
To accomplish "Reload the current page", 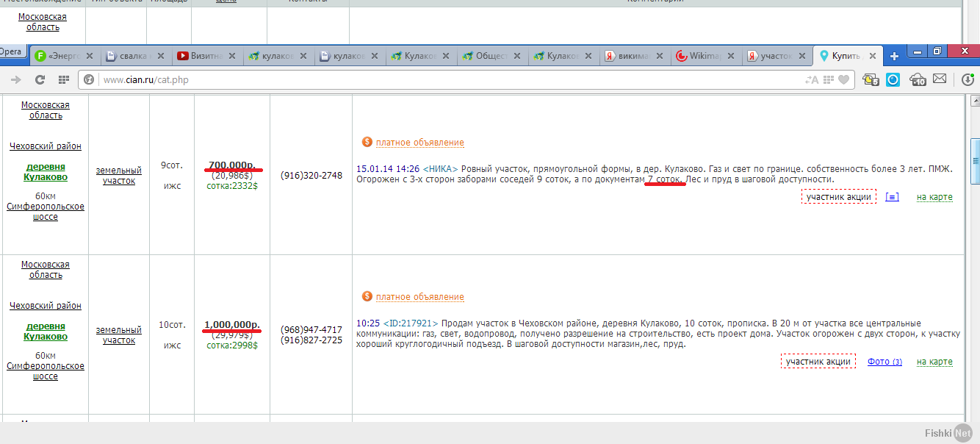I will [x=40, y=79].
